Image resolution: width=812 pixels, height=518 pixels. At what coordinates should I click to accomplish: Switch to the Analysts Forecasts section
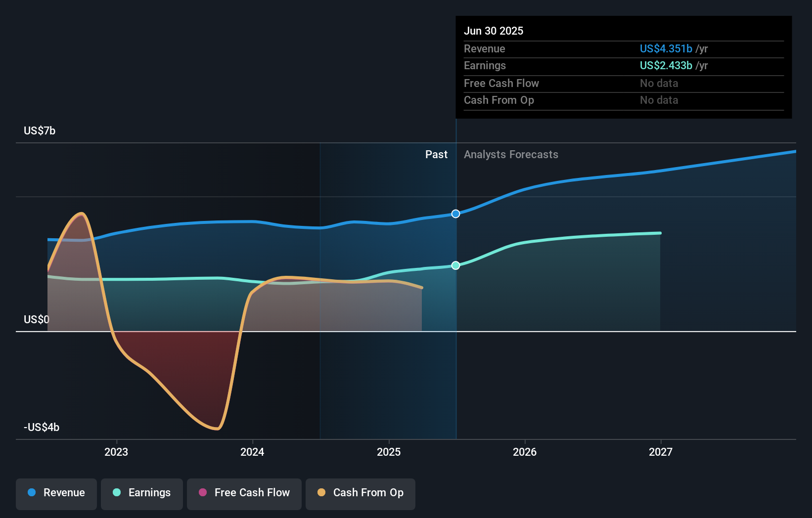(x=511, y=154)
